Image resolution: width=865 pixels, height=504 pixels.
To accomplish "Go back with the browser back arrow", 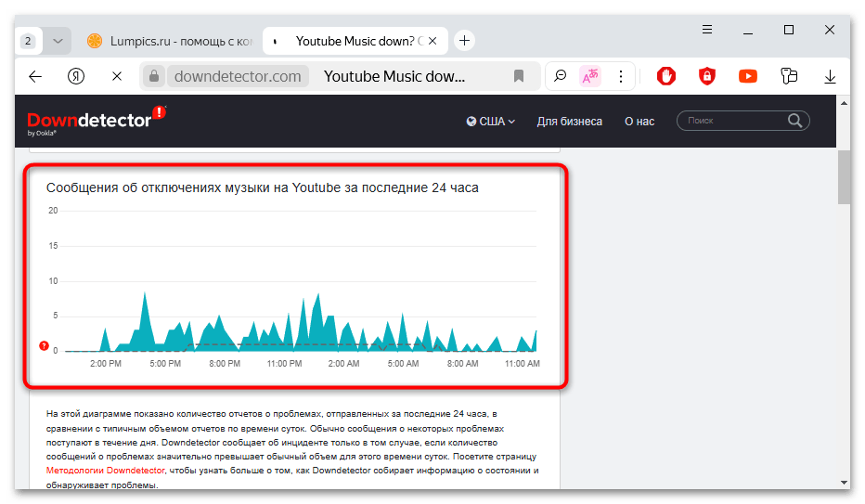I will [35, 76].
